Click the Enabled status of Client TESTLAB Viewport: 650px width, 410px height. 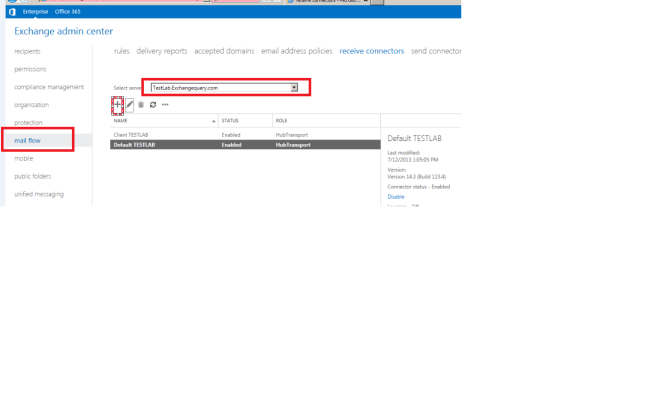(x=231, y=135)
